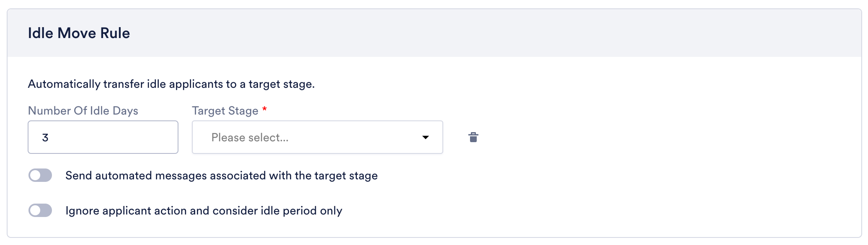Click the word "Rule" in the card title
The height and width of the screenshot is (245, 868).
115,33
